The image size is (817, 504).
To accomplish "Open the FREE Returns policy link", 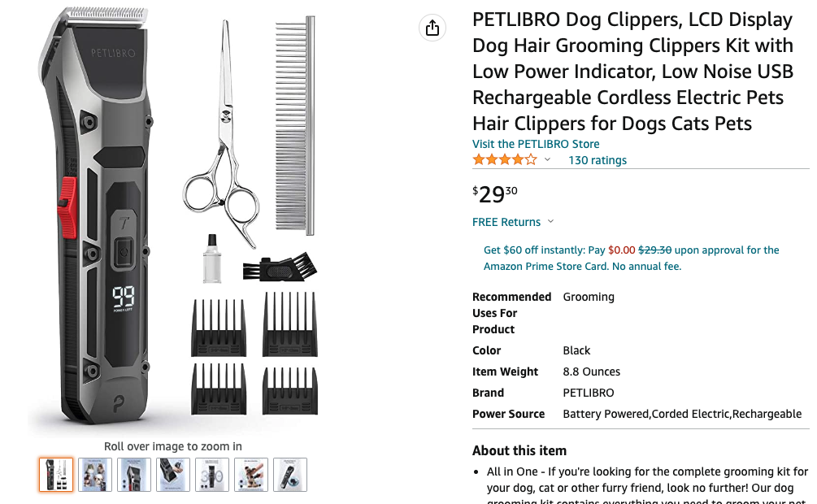I will (504, 222).
